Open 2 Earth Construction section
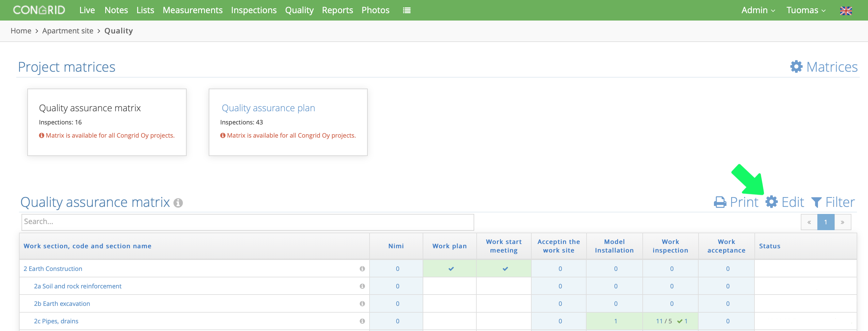868x331 pixels. coord(53,269)
